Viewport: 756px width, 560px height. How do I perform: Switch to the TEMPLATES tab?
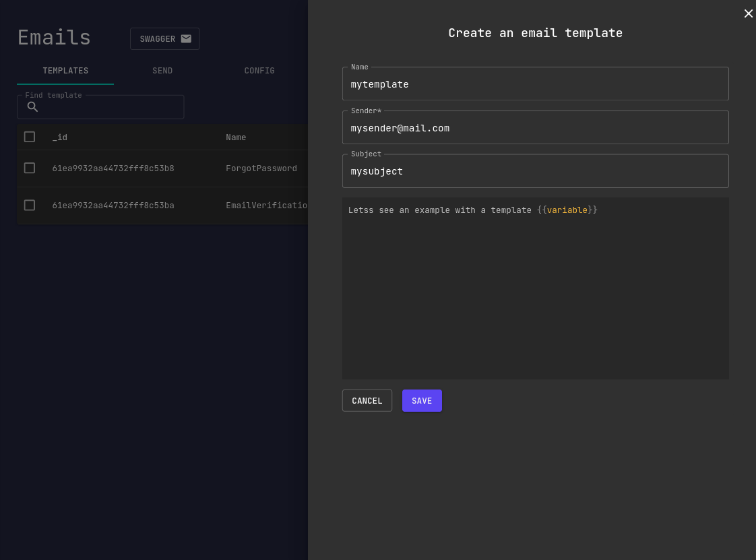[x=65, y=71]
